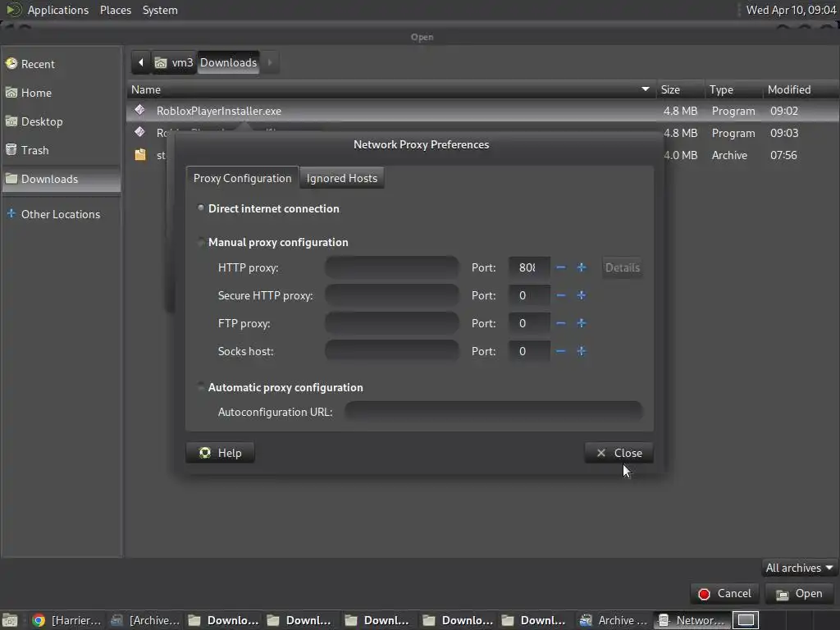Click the workspace switcher in taskbar
Screen dimensions: 840x630
click(746, 620)
